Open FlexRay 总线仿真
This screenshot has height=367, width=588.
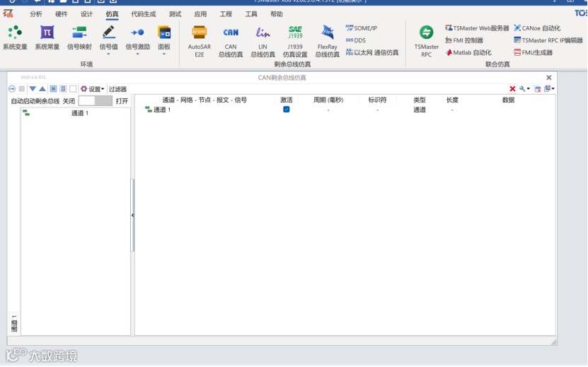click(328, 41)
